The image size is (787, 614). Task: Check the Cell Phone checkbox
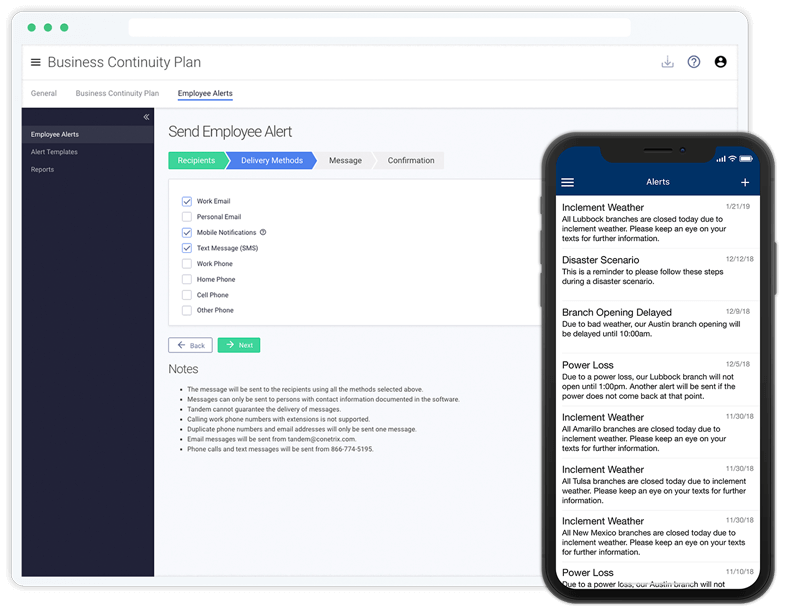pos(187,295)
